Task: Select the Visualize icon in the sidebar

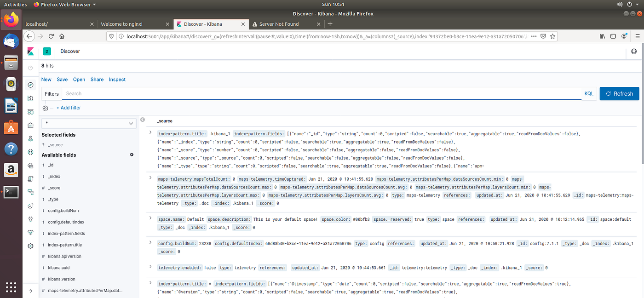Action: pos(30,98)
